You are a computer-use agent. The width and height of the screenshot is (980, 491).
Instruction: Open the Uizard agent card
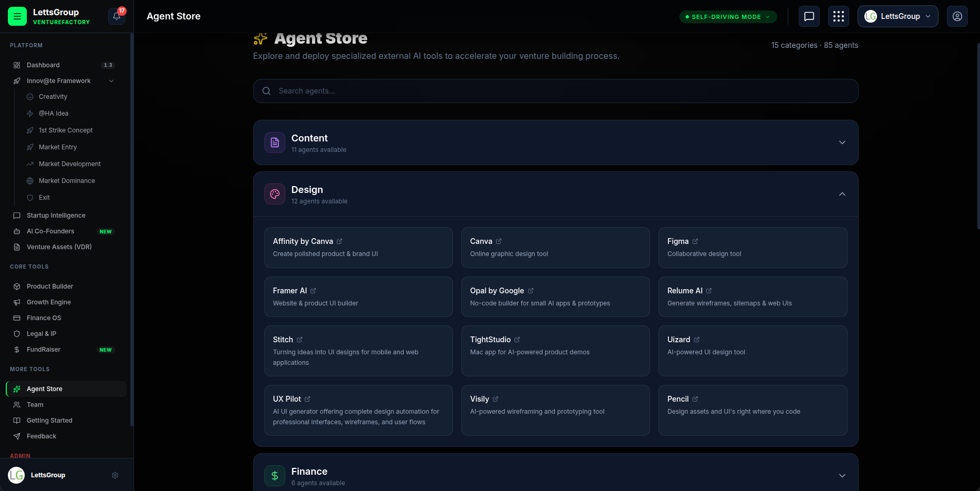click(752, 351)
